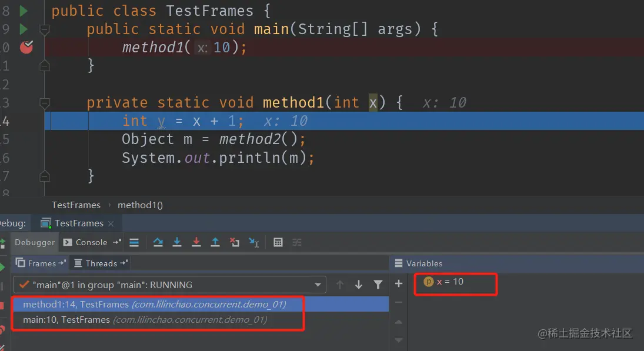Image resolution: width=644 pixels, height=351 pixels.
Task: Select frame method1:14, TestFrames
Action: (x=201, y=304)
